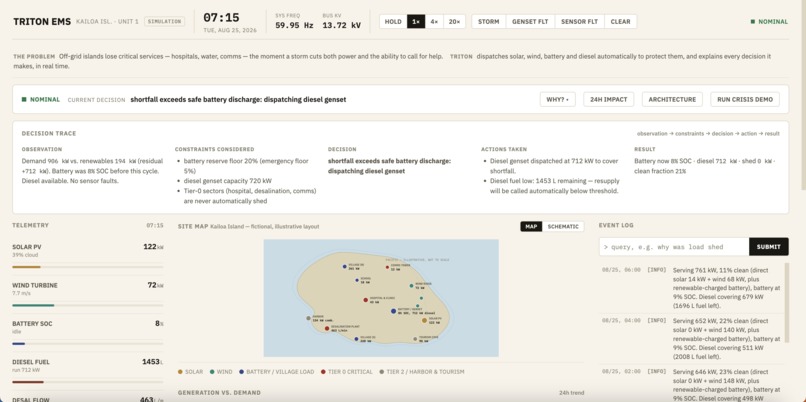Select the village marker showing 249 kW

tap(356, 339)
